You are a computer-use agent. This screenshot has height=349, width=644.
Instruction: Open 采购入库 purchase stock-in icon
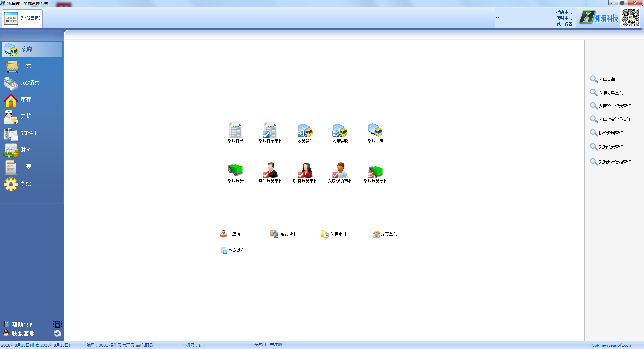pos(375,133)
